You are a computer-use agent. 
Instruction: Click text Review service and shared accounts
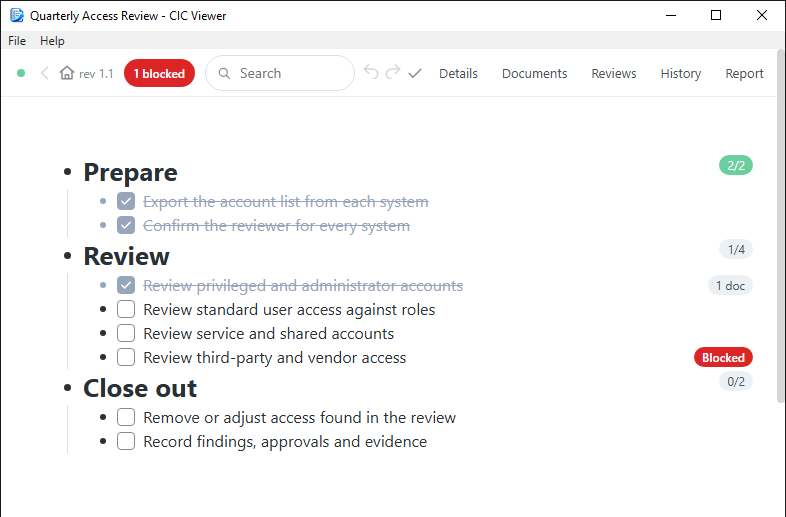point(269,333)
